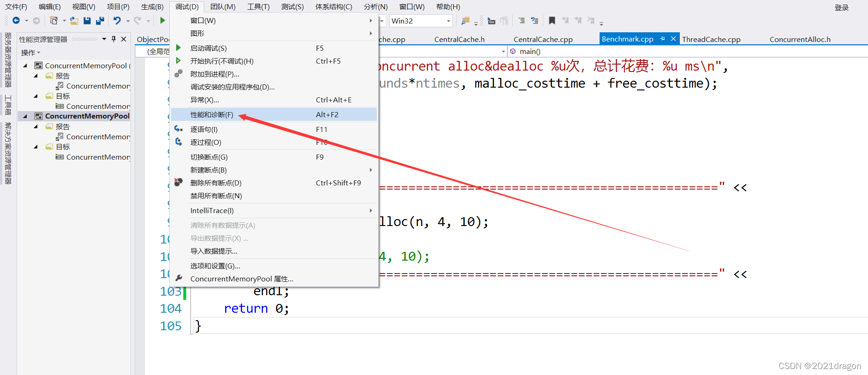
Task: Switch to the ThreadCache.cpp tab
Action: (x=711, y=39)
